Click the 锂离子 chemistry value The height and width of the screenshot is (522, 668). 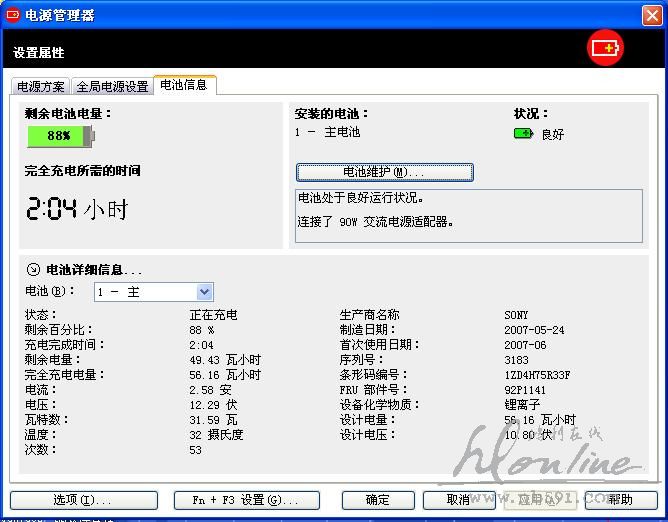point(522,404)
